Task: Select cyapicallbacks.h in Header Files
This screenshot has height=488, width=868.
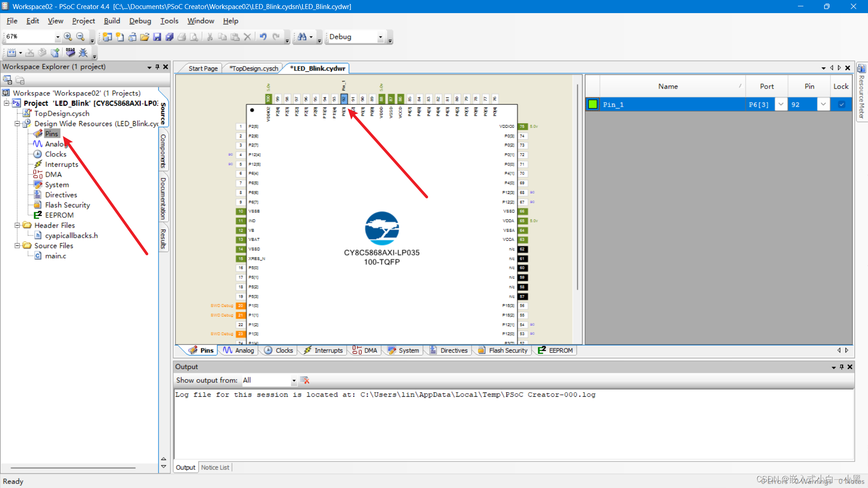Action: coord(71,235)
